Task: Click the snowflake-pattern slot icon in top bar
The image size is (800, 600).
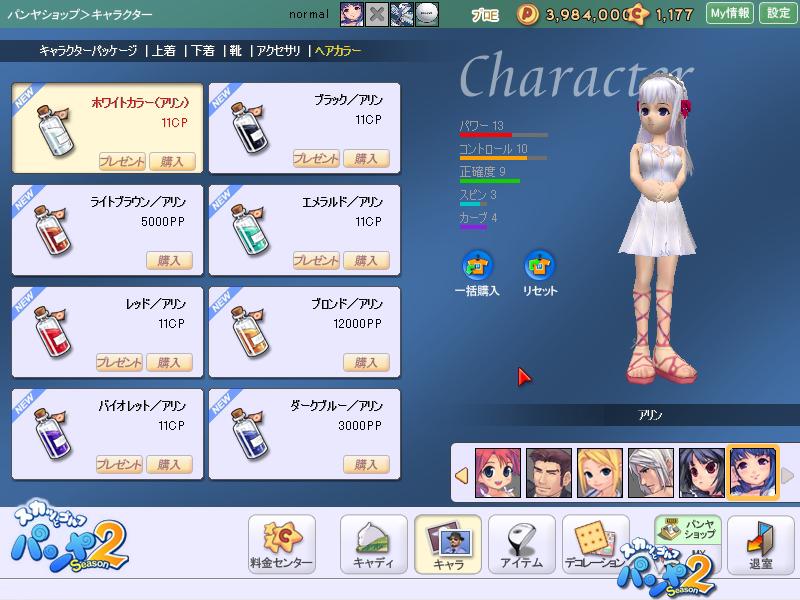Action: 402,14
